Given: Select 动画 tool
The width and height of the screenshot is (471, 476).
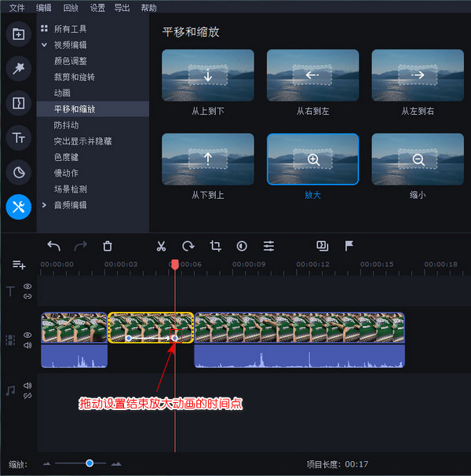Looking at the screenshot, I should tap(62, 93).
